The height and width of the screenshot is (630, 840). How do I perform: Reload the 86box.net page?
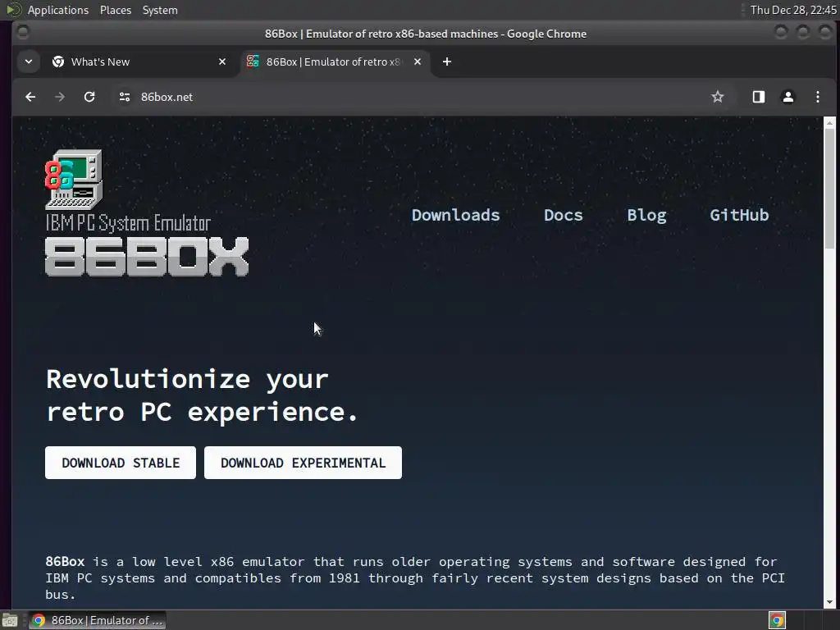click(x=89, y=97)
